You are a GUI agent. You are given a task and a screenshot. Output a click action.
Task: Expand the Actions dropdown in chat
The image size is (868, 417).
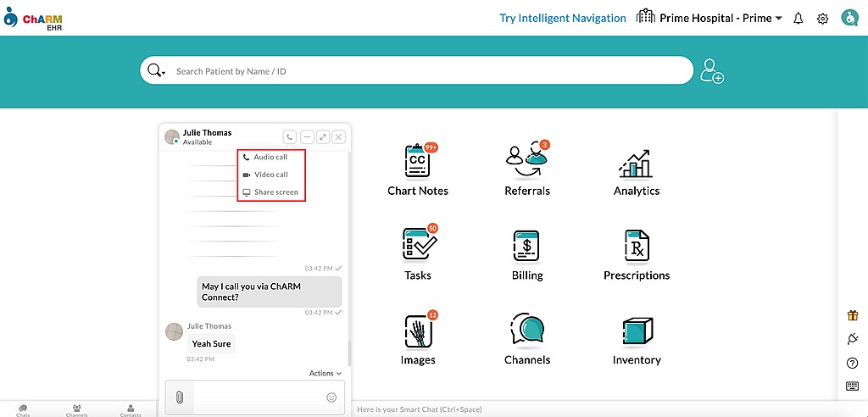[325, 373]
